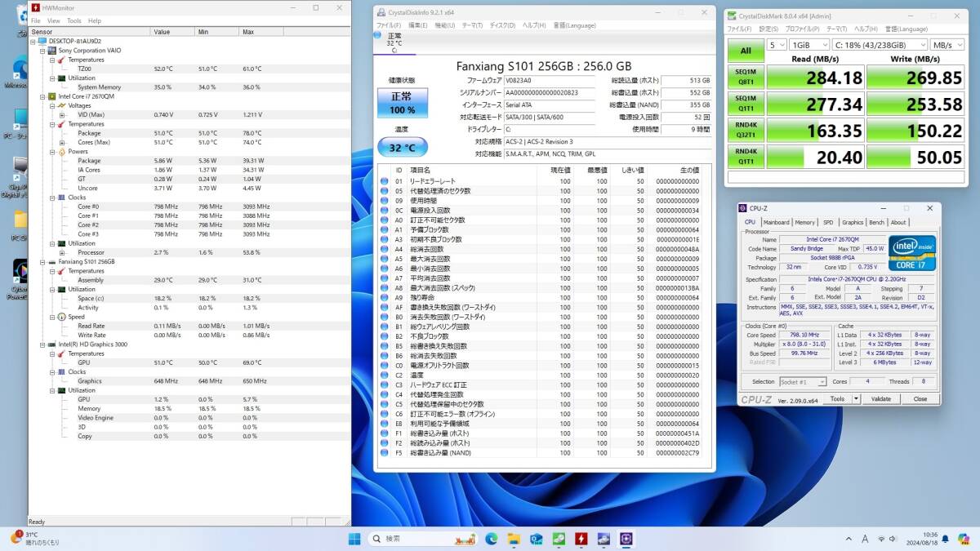The width and height of the screenshot is (980, 551).
Task: Open the notification bell in the system tray
Action: (945, 539)
